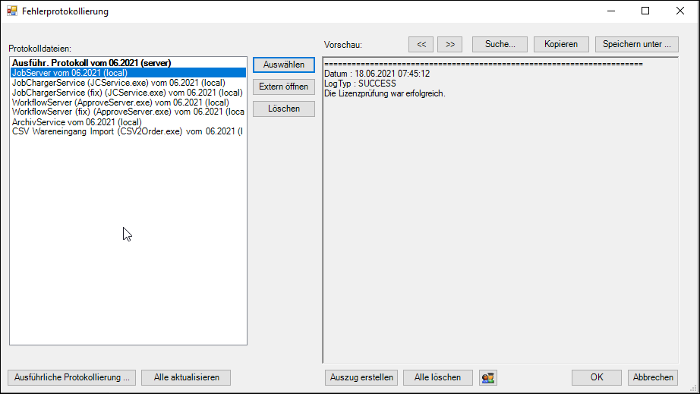The height and width of the screenshot is (394, 700).
Task: Click Speichern unter ... button
Action: 637,44
